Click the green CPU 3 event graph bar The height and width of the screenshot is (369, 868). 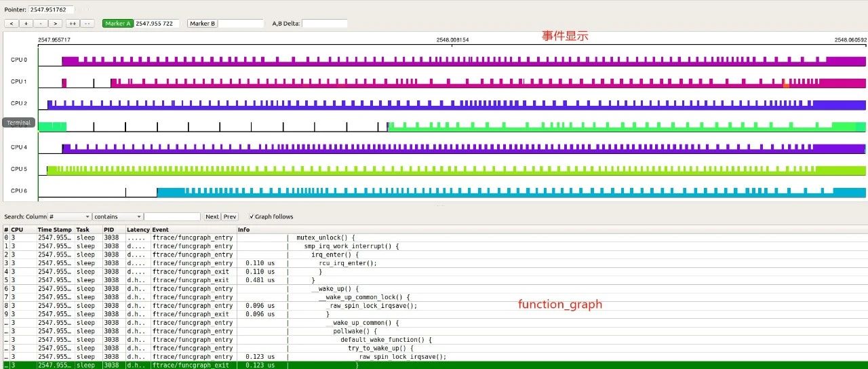627,127
